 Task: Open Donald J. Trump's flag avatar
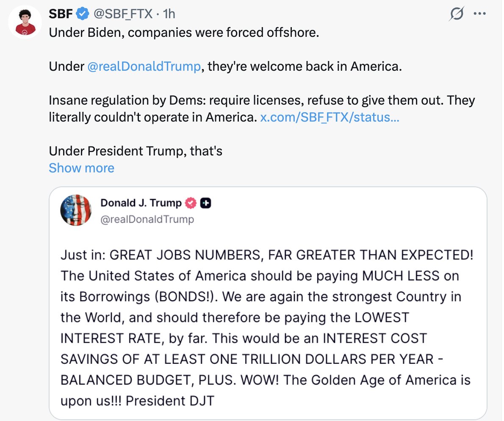[76, 210]
